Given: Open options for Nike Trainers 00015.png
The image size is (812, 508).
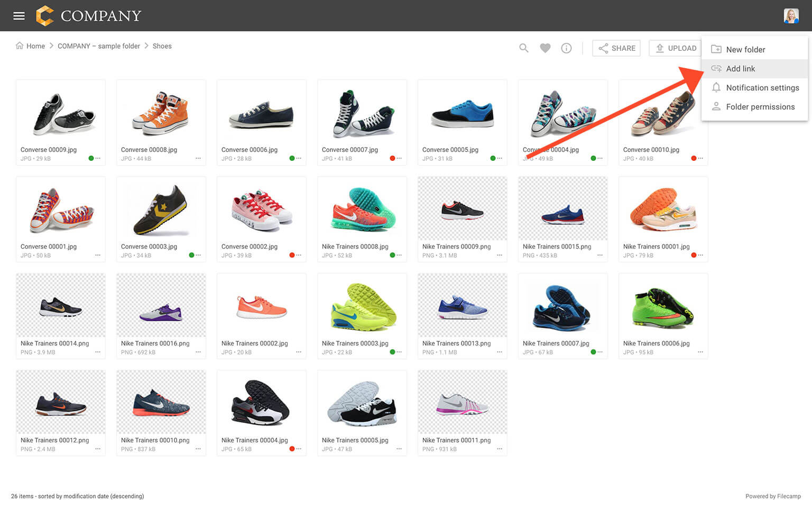Looking at the screenshot, I should (600, 255).
